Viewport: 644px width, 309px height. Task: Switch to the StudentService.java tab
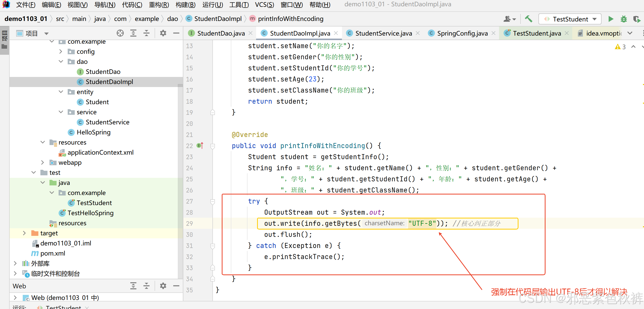point(383,33)
